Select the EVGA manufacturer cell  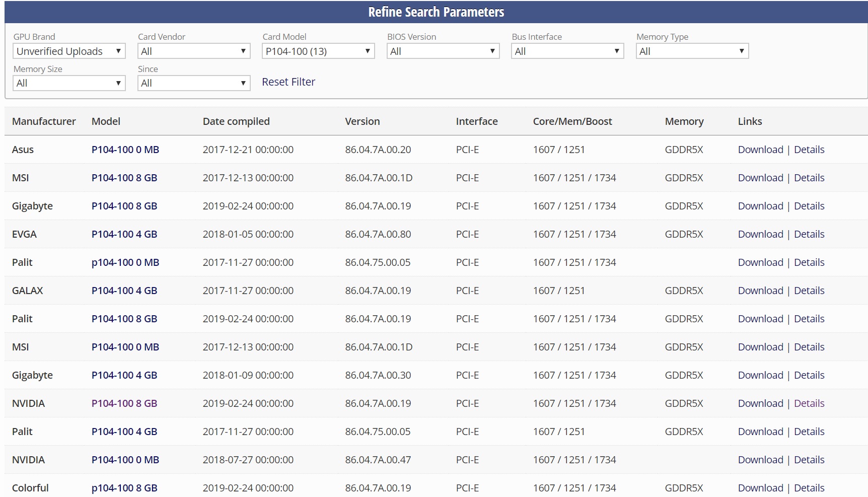[x=24, y=234]
